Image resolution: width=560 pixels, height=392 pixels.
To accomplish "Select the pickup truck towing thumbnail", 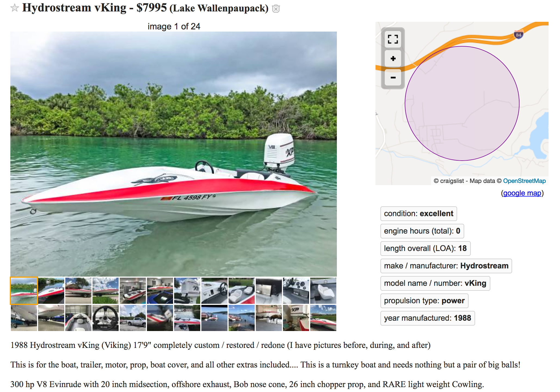I will [133, 318].
